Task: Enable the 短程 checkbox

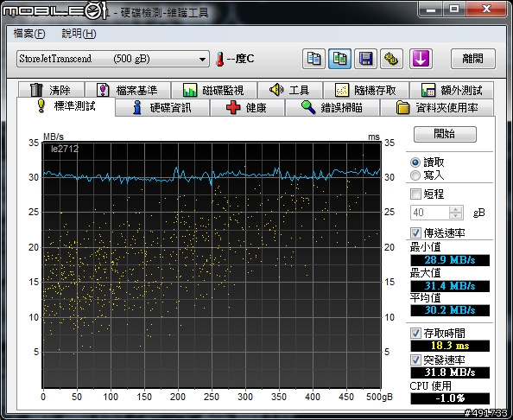Action: coord(415,194)
